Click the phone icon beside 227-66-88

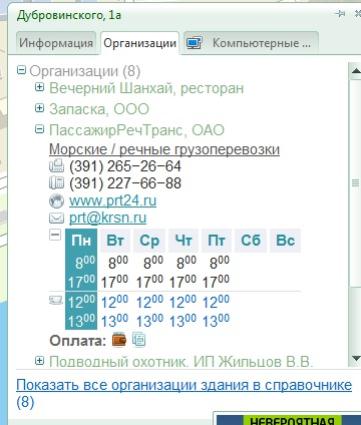[x=56, y=183]
